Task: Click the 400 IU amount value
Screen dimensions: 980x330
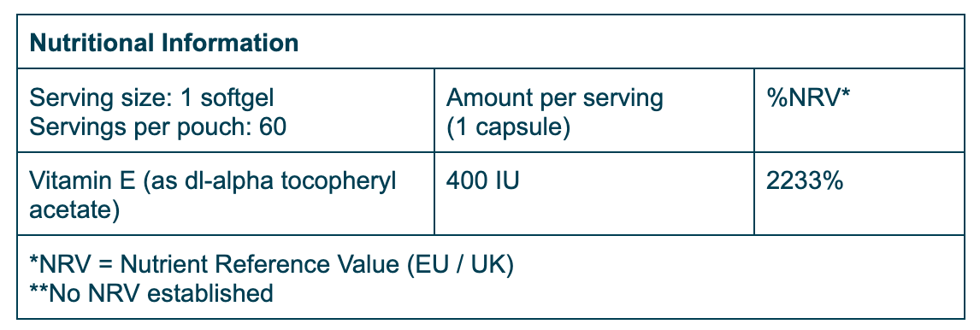Action: (482, 181)
